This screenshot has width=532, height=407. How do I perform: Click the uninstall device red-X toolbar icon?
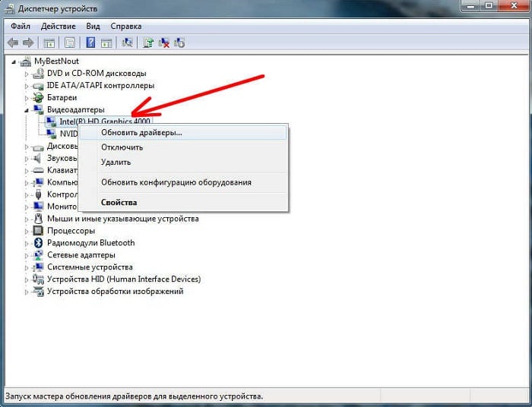(x=164, y=43)
